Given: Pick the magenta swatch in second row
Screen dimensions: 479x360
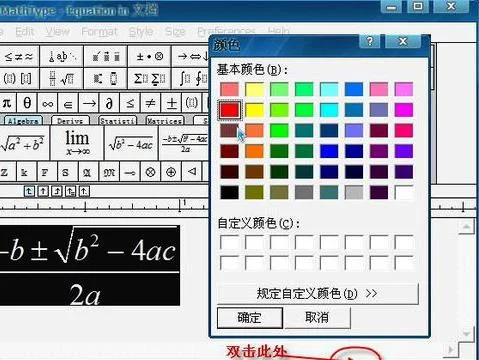Looking at the screenshot, I should (404, 110).
